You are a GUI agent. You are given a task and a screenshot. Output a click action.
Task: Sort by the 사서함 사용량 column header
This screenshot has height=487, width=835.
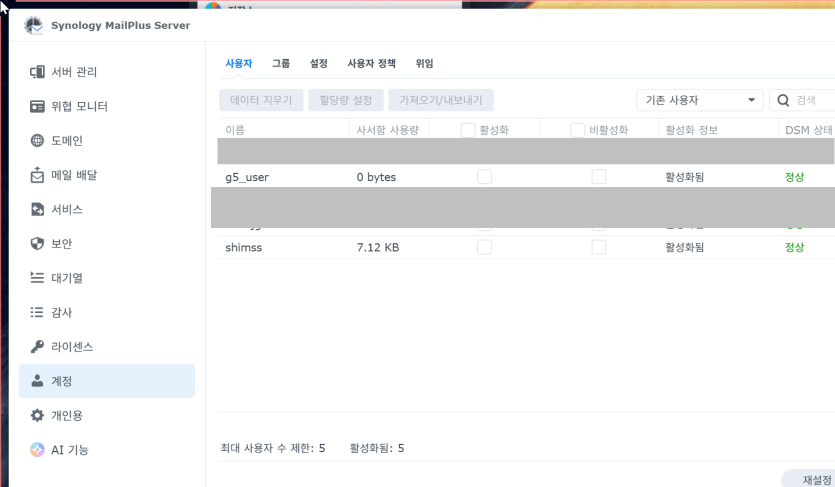tap(389, 130)
